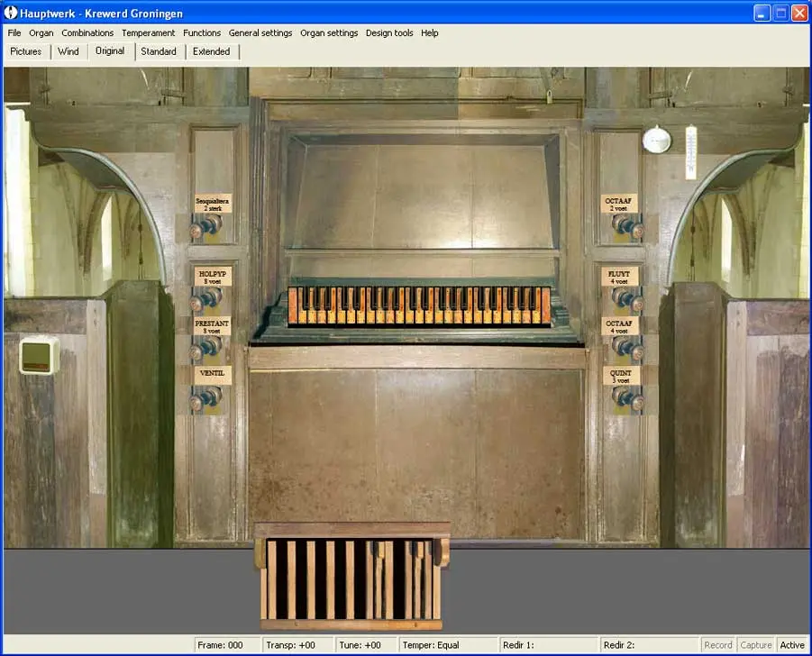Click the Active status indicator

pyautogui.click(x=792, y=645)
